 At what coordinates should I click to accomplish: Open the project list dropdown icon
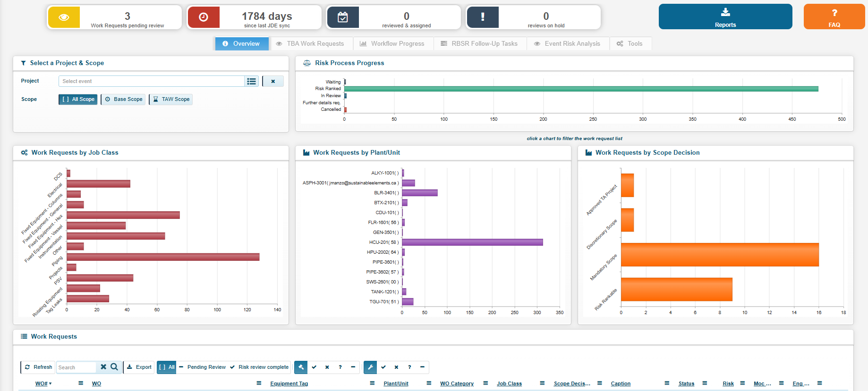point(252,81)
